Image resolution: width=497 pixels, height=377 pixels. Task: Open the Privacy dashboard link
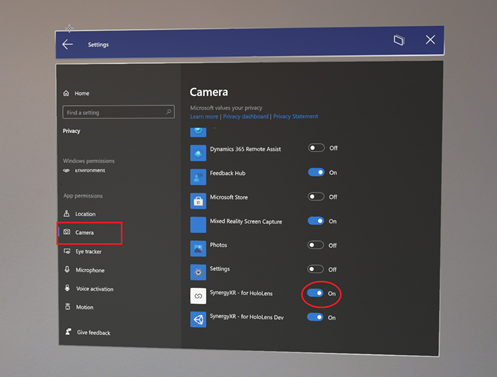click(246, 116)
